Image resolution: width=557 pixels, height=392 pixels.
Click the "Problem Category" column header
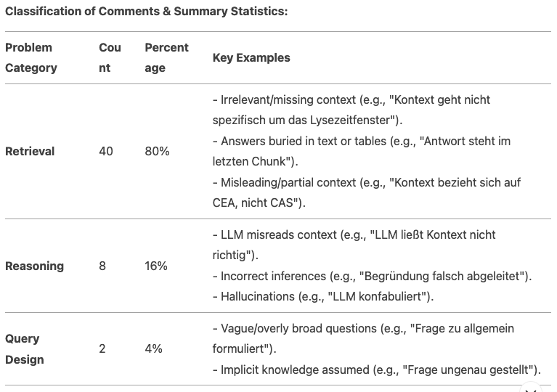(x=31, y=57)
